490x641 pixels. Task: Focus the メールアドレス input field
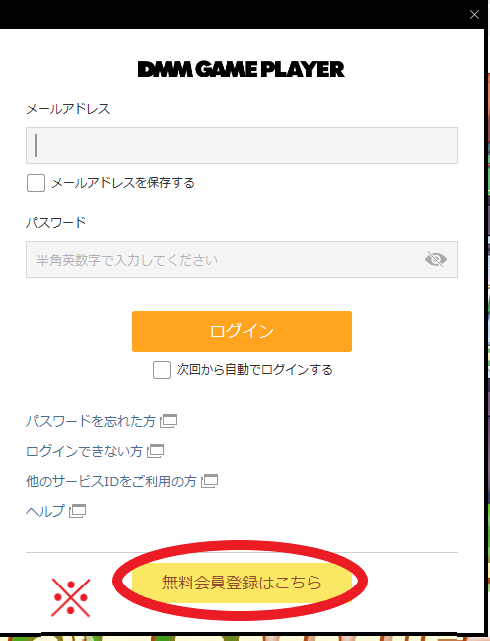pyautogui.click(x=242, y=146)
